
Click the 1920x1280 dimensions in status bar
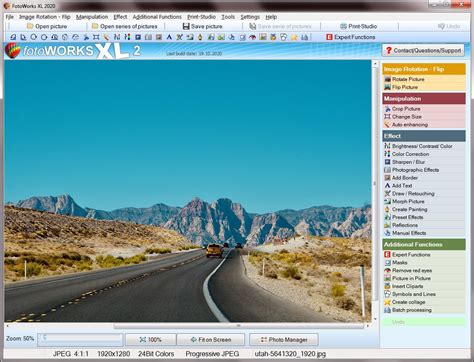point(114,354)
